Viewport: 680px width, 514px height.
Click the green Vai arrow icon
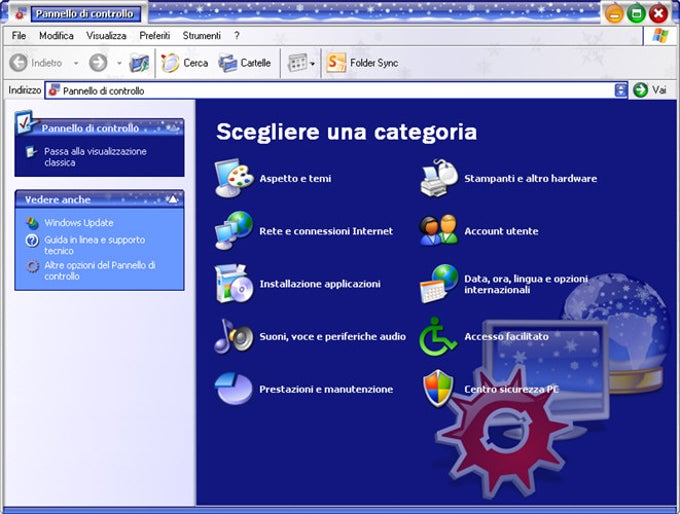641,90
